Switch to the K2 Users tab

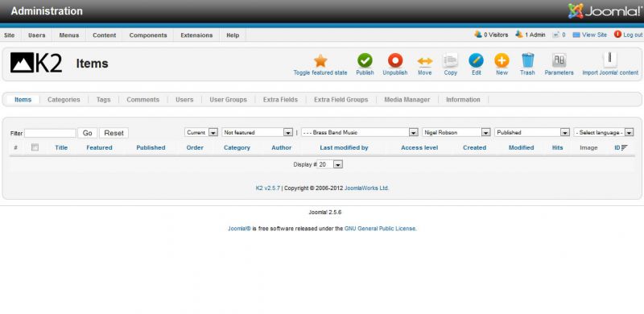click(x=184, y=100)
